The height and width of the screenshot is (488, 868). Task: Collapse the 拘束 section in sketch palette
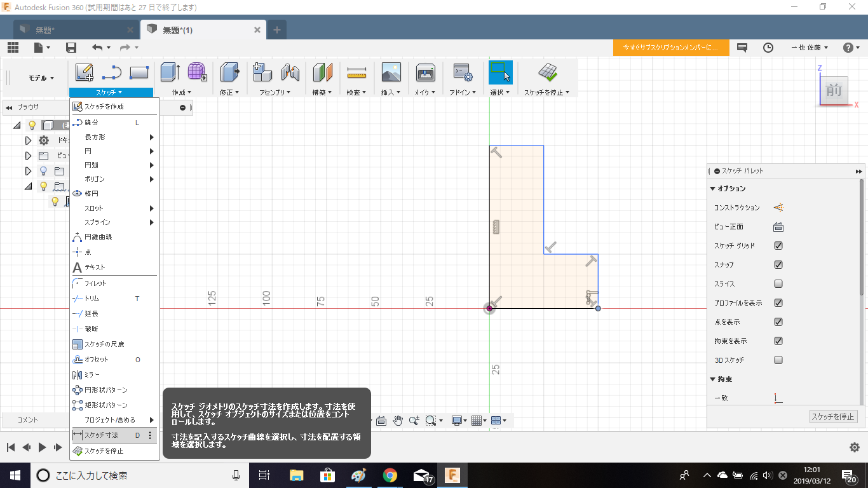(712, 379)
